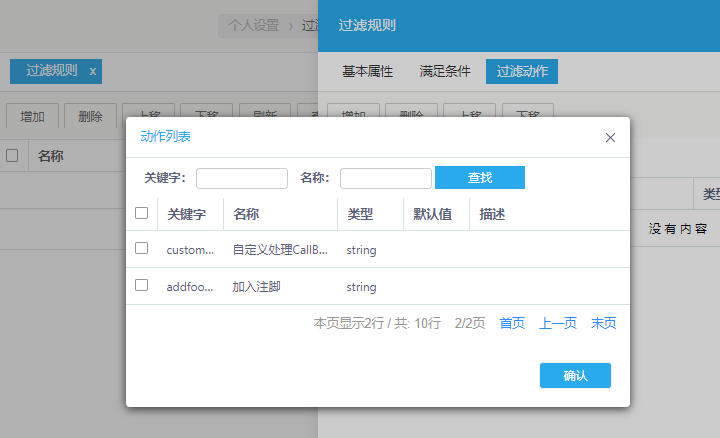
Task: Close the 过滤规则 tab via x
Action: (93, 71)
